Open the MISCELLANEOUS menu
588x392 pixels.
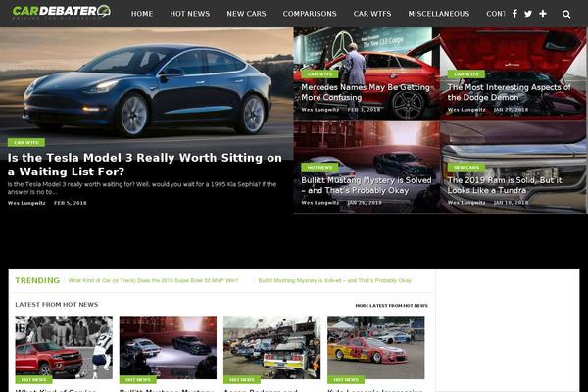[439, 14]
